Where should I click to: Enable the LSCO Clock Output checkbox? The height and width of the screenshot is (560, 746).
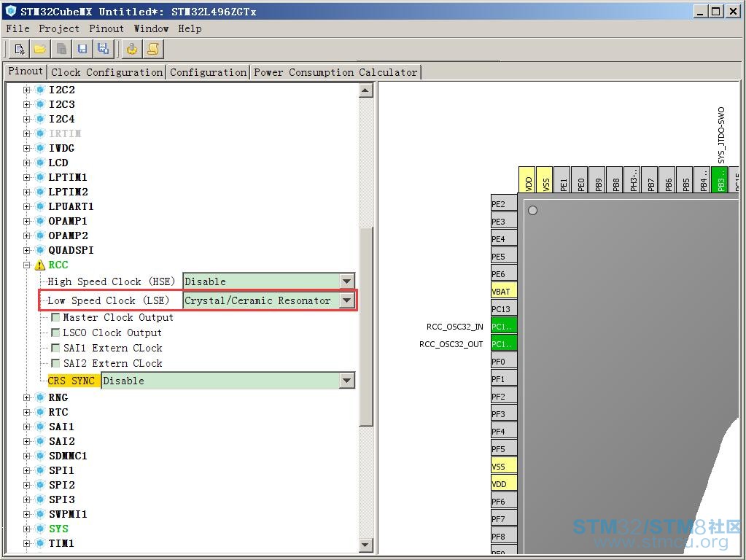tap(55, 332)
